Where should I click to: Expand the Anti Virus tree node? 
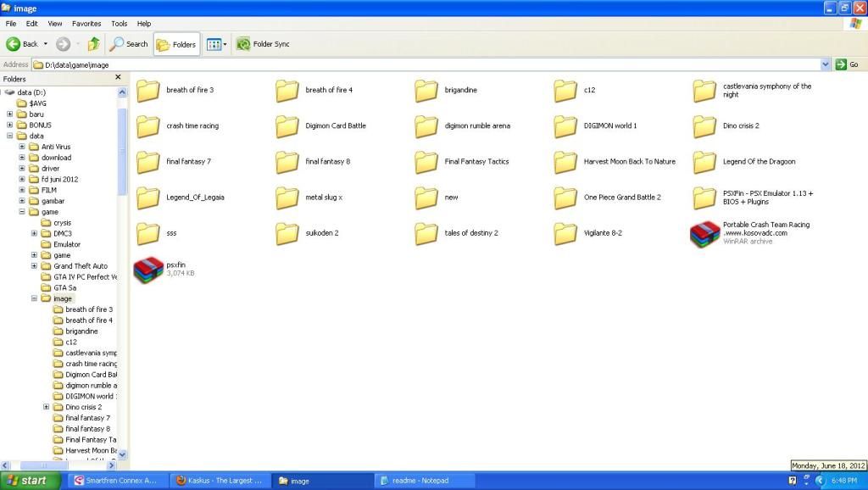pyautogui.click(x=21, y=147)
